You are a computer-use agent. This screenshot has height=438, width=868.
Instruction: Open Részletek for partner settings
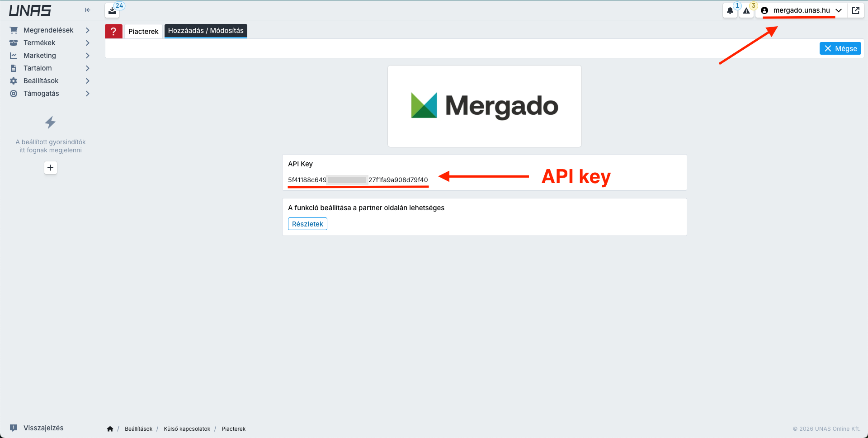coord(307,223)
